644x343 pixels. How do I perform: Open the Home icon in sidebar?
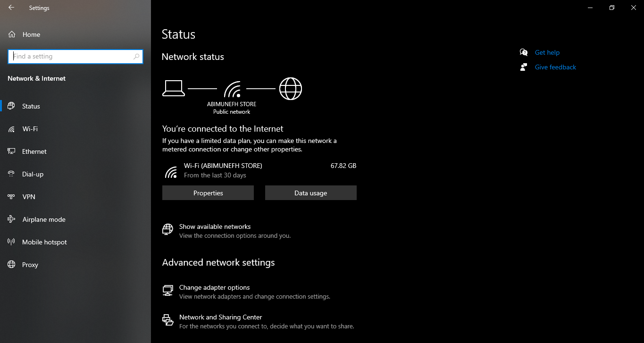point(12,34)
